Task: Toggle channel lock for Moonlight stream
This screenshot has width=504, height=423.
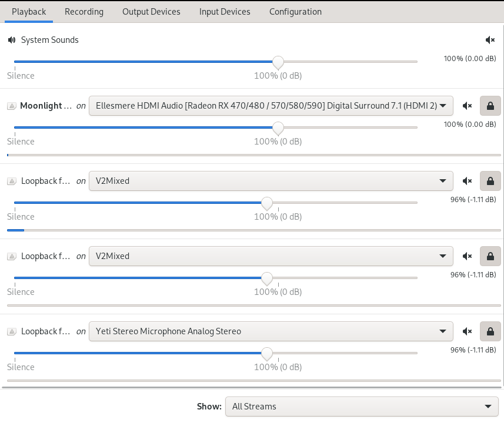Action: point(490,106)
